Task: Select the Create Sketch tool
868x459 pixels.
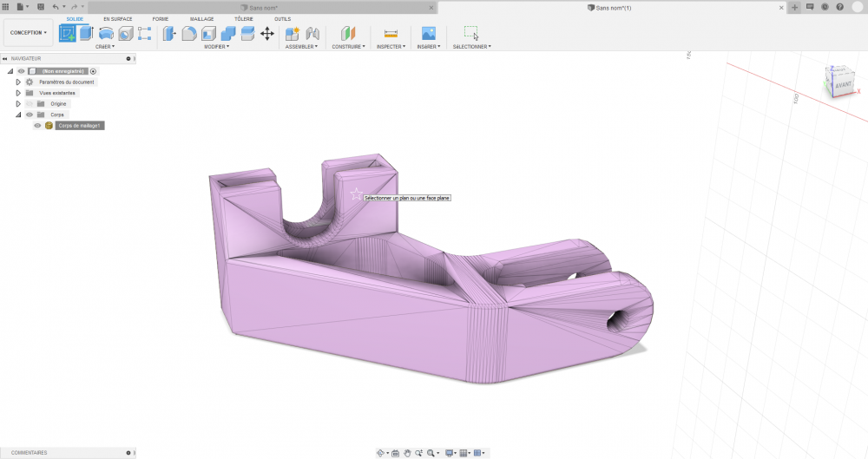Action: coord(67,34)
